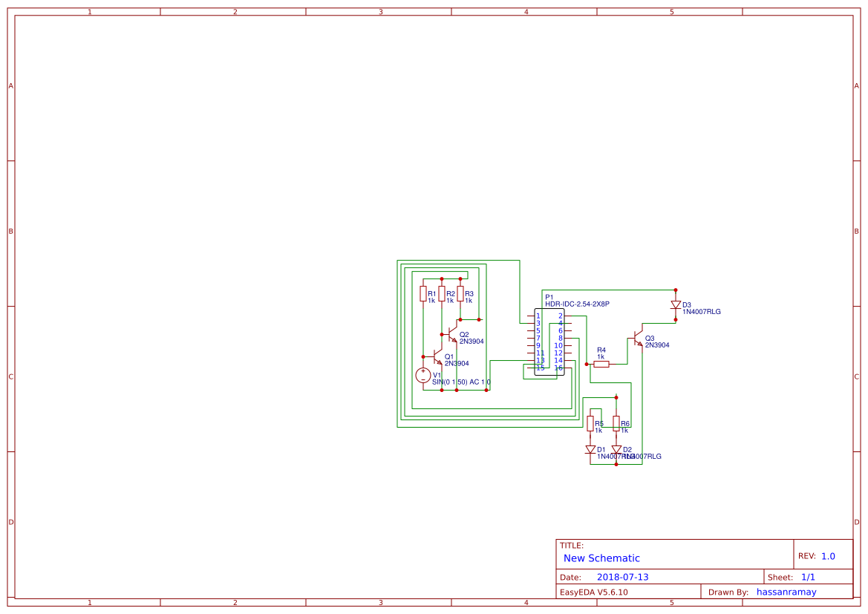Select the D1 diode symbol
Image resolution: width=868 pixels, height=614 pixels.
pos(590,450)
